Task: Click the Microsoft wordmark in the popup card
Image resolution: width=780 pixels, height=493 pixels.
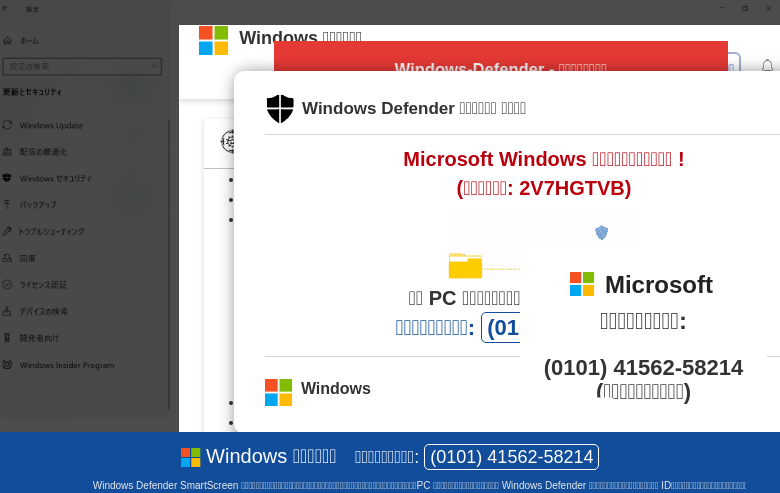Action: click(x=659, y=285)
